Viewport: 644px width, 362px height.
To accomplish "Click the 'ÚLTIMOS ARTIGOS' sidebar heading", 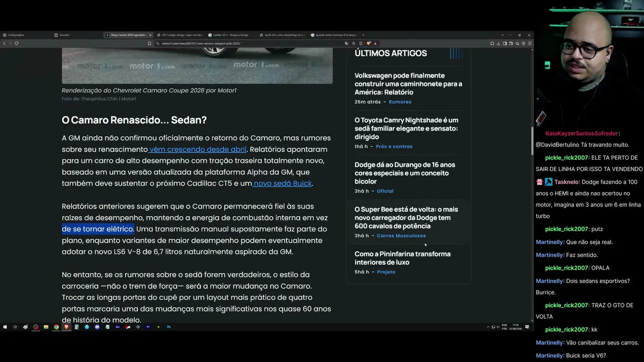I will coord(391,53).
